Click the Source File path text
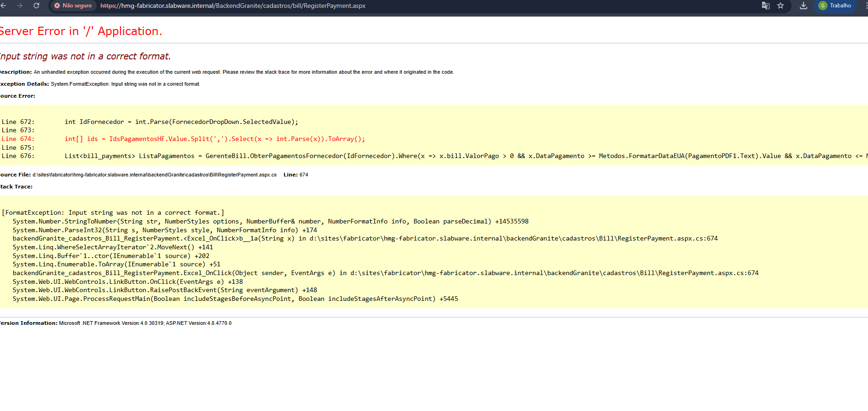 pos(154,175)
